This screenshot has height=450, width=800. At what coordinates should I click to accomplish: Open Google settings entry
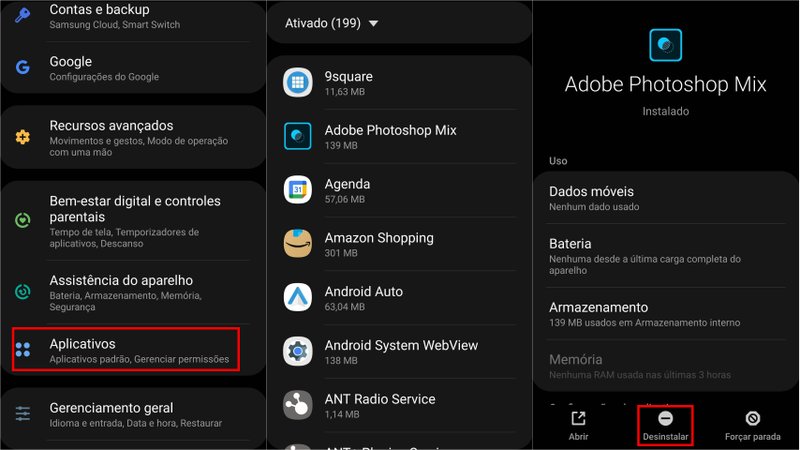point(133,68)
